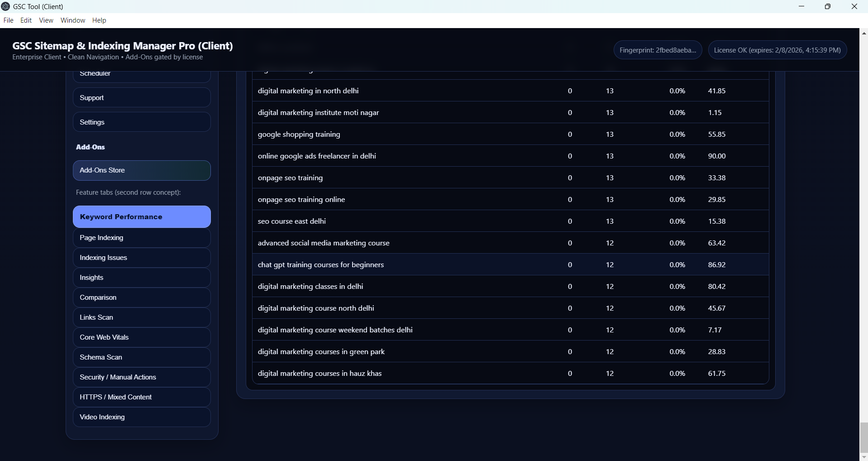Click the License OK status badge
The width and height of the screenshot is (868, 461).
(x=777, y=50)
